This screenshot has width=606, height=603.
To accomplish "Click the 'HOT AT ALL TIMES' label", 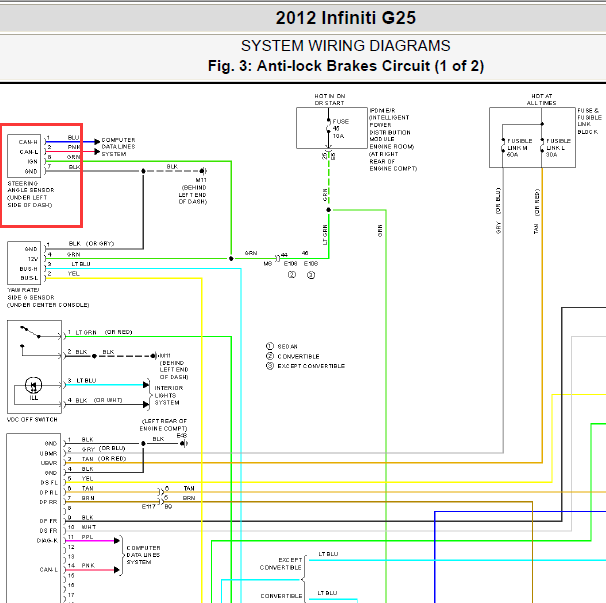I will coord(541,99).
